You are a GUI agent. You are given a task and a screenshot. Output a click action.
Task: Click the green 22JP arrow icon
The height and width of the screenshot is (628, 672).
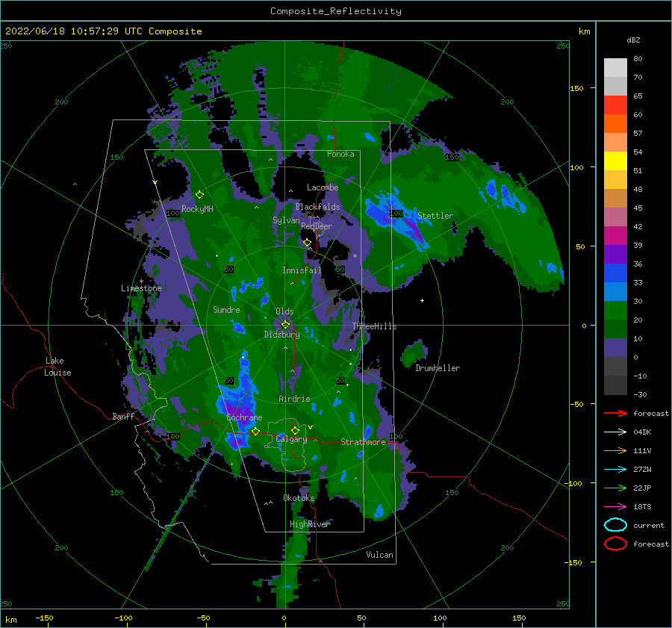point(615,488)
